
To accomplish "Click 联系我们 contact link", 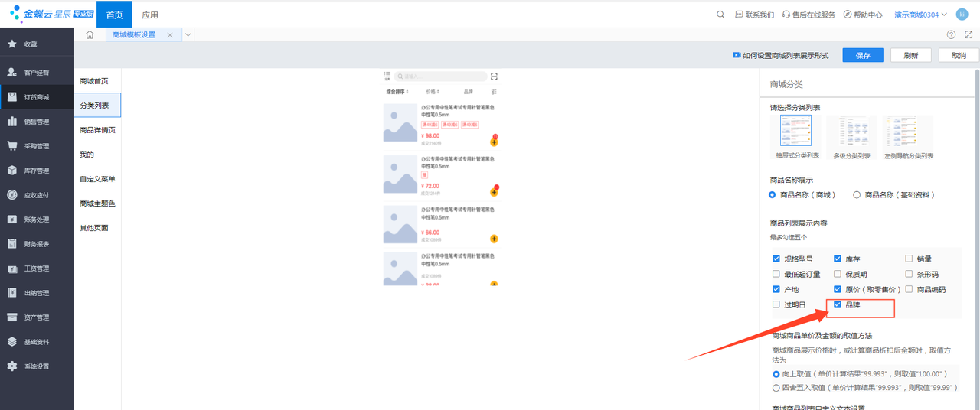I will pos(754,15).
